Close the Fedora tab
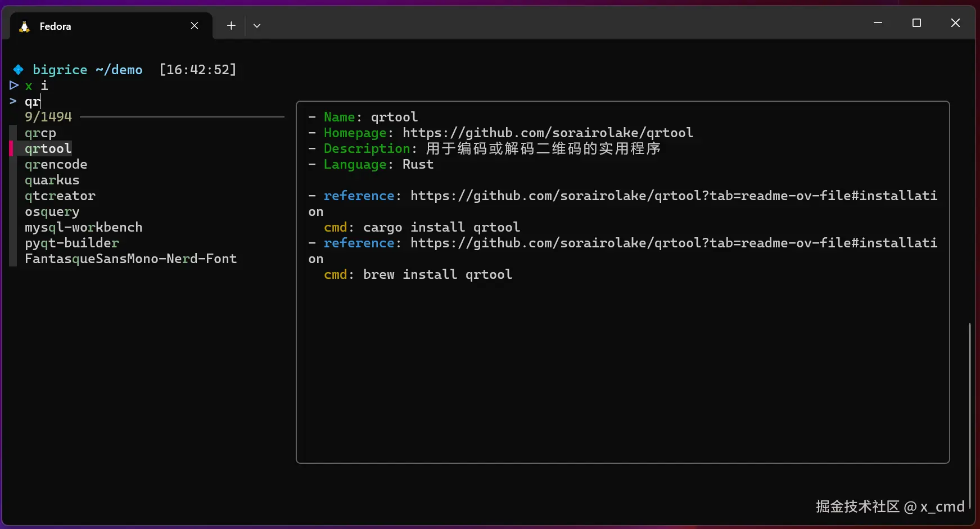980x529 pixels. [195, 26]
